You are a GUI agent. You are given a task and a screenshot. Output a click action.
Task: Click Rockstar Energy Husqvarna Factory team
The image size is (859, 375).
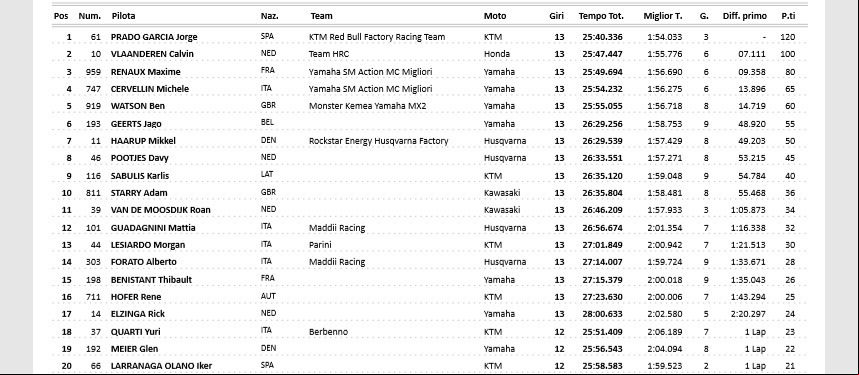(379, 141)
